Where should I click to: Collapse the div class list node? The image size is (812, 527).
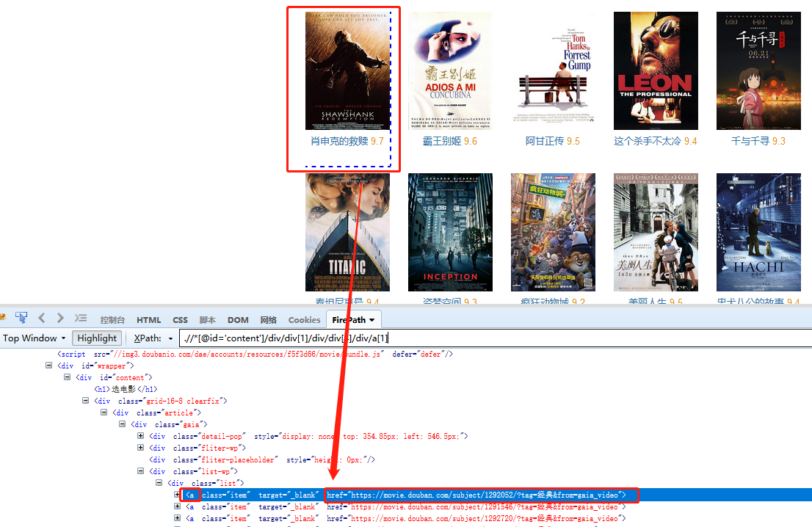159,482
